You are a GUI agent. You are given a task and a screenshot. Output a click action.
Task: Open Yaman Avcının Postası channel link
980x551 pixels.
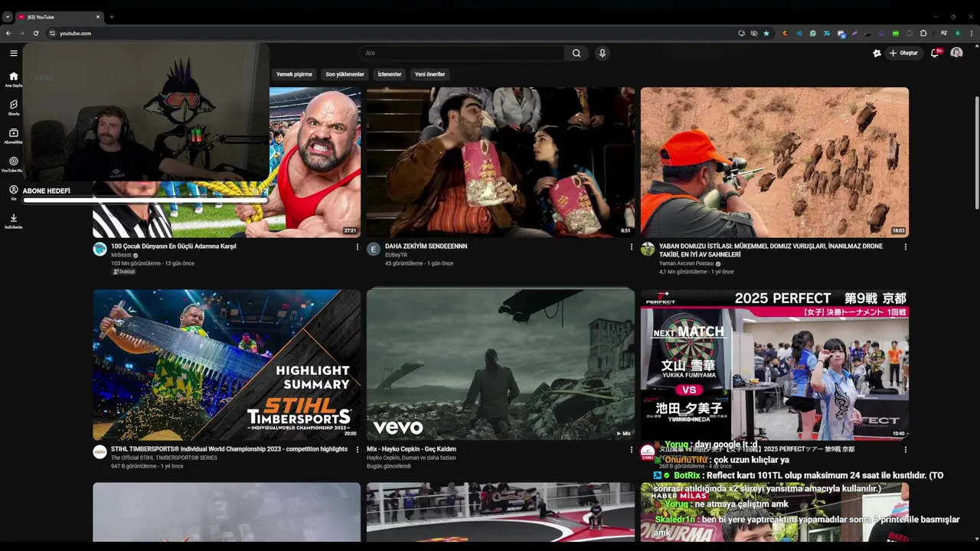(687, 263)
